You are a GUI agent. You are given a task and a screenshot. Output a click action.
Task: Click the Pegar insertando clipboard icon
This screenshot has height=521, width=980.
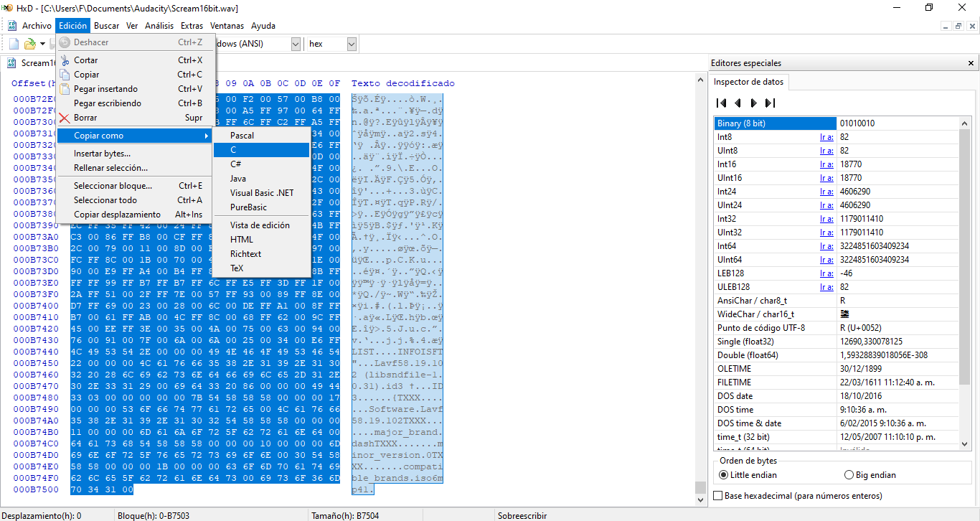(x=65, y=89)
